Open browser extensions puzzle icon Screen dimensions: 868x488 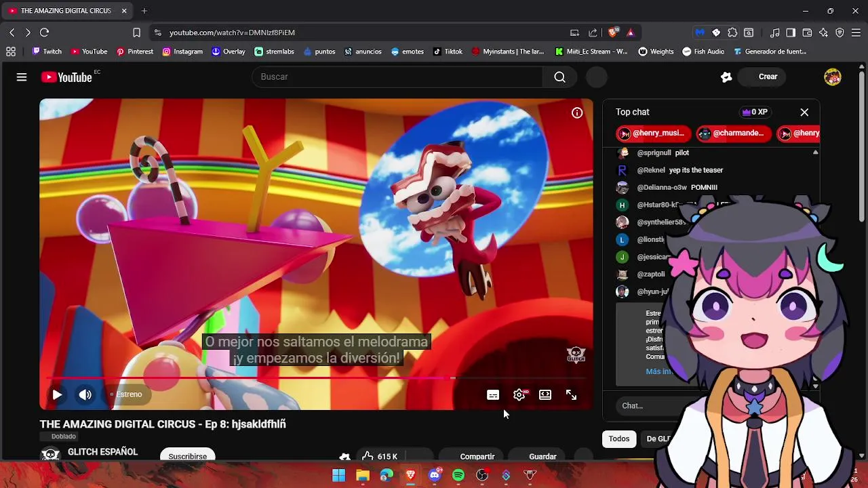coord(732,33)
